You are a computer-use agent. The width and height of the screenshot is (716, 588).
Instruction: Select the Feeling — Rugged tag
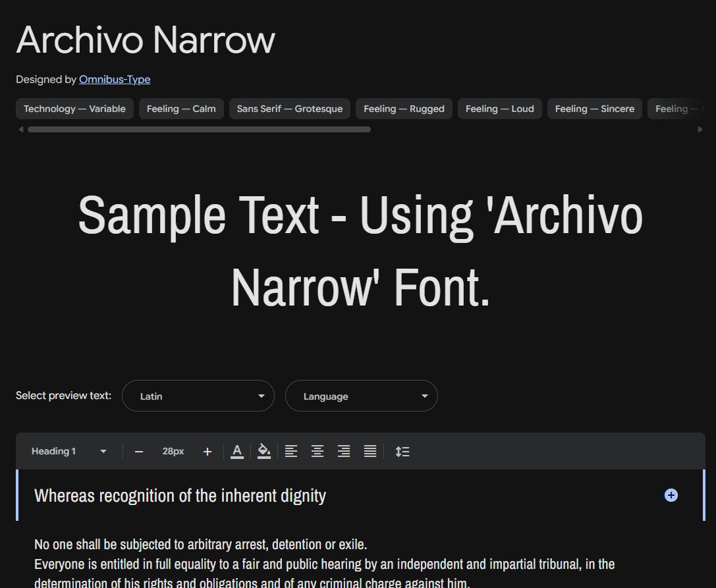tap(404, 109)
